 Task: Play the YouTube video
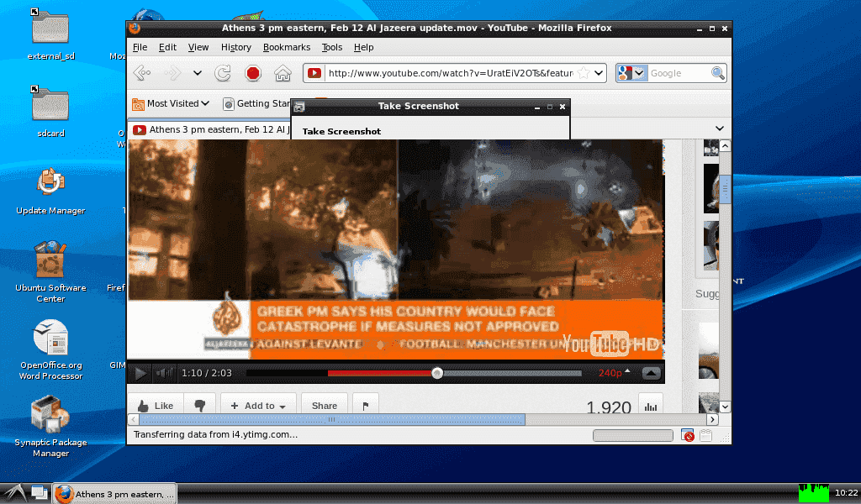point(140,373)
